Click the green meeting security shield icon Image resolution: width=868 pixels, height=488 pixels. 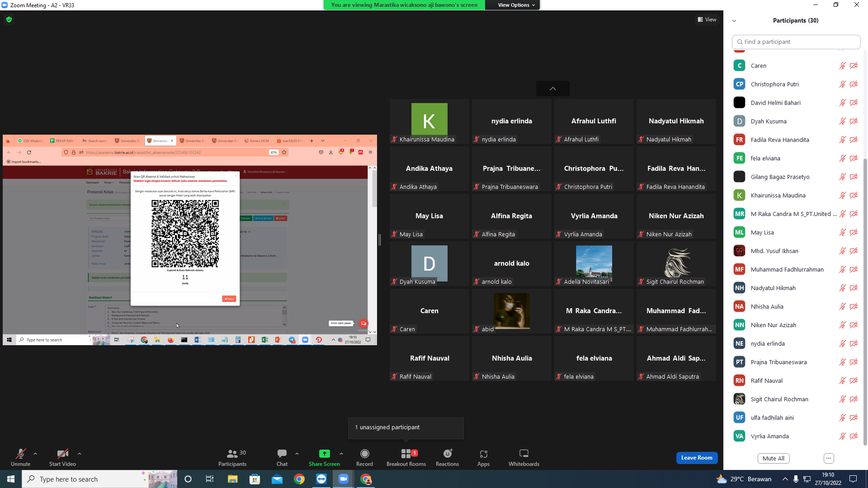pos(9,19)
